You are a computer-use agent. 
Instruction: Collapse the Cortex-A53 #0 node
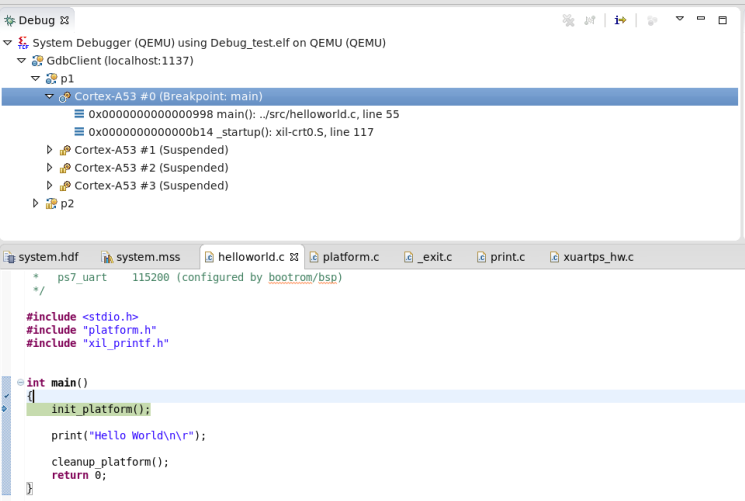[x=49, y=96]
